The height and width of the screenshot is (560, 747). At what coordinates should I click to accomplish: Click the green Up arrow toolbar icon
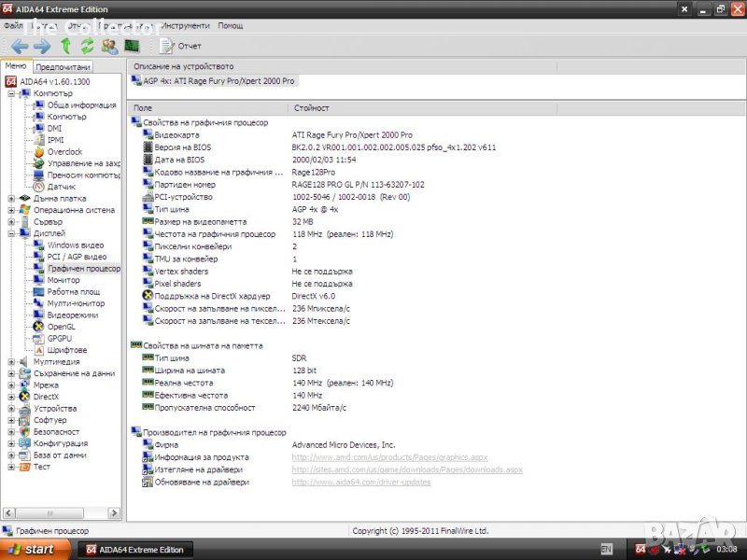point(65,46)
